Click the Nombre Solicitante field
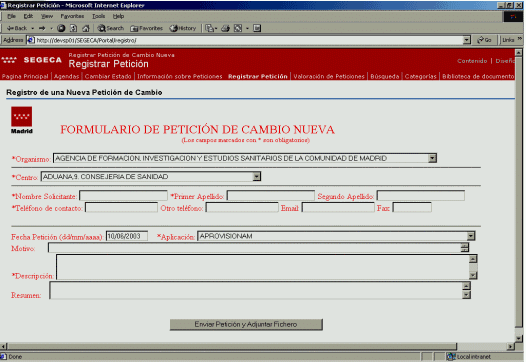526x362 pixels. tap(123, 196)
